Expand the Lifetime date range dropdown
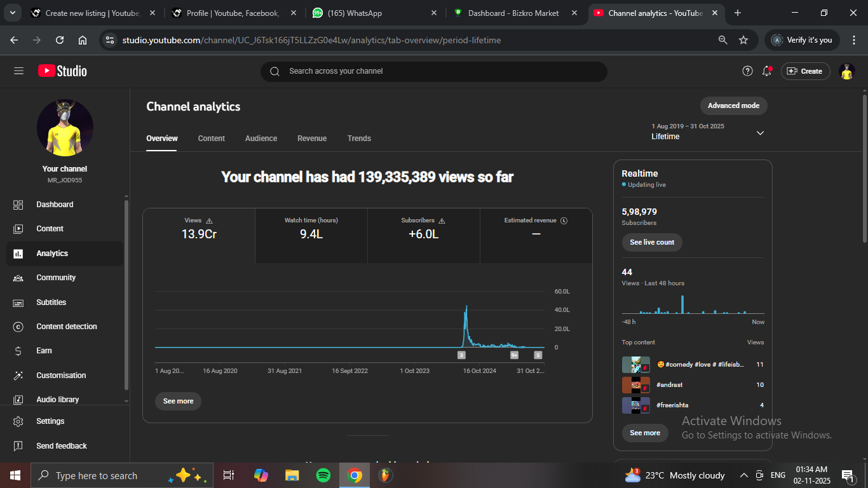868x488 pixels. [x=760, y=133]
